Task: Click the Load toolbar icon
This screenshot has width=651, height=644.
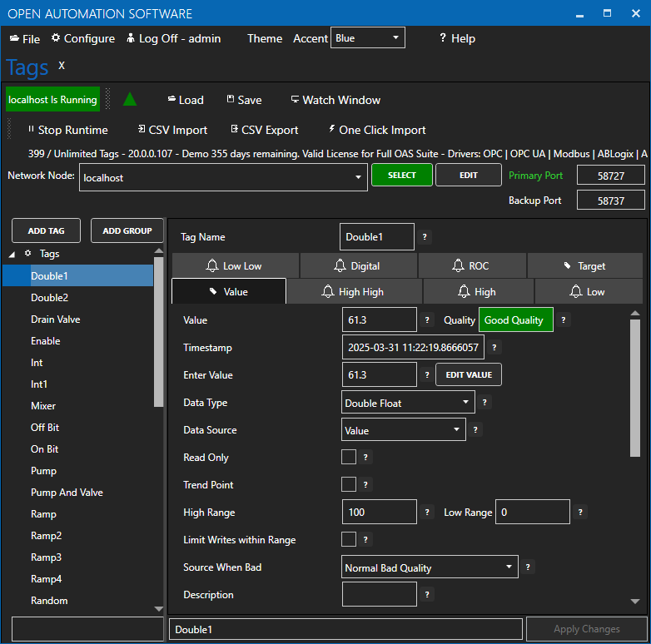Action: click(171, 100)
